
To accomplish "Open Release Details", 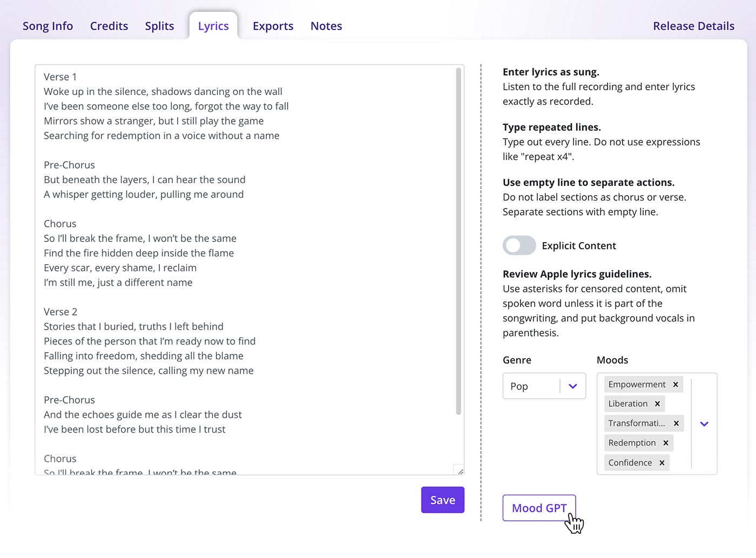I will point(693,26).
